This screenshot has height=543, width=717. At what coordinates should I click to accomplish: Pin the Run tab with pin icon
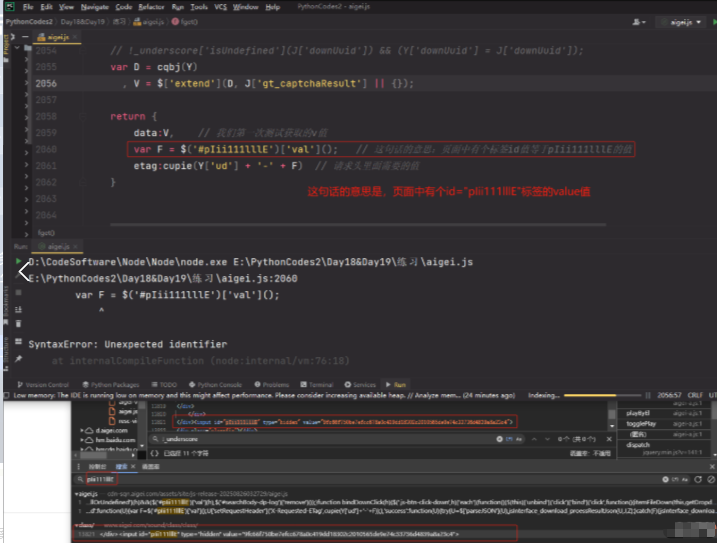click(x=18, y=359)
